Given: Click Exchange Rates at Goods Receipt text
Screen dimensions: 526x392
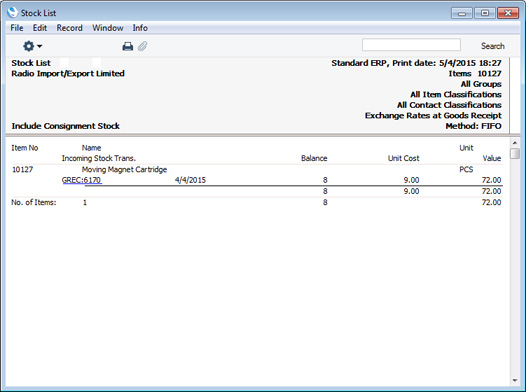Looking at the screenshot, I should pos(433,116).
